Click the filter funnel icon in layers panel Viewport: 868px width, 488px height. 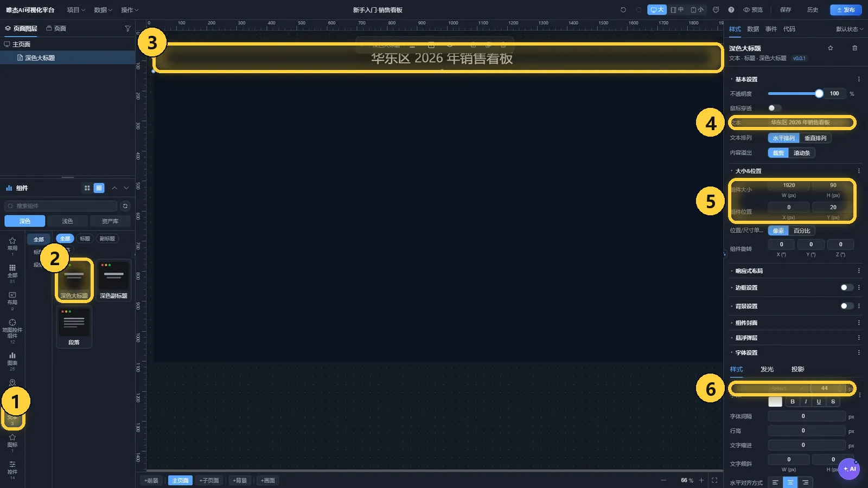127,28
